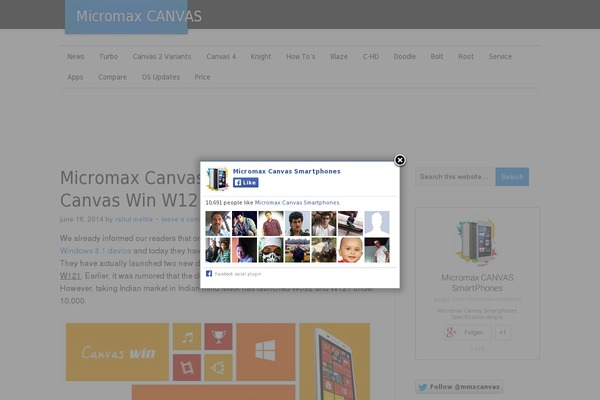Image resolution: width=600 pixels, height=400 pixels.
Task: Open the Service menu item
Action: [500, 57]
